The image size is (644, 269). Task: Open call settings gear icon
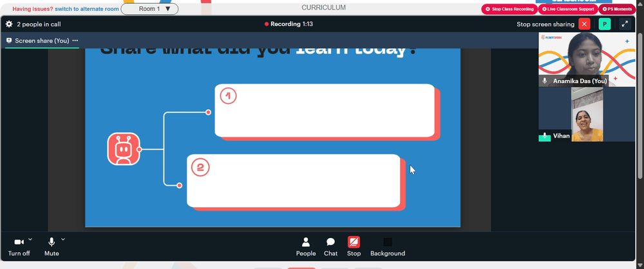(x=9, y=25)
